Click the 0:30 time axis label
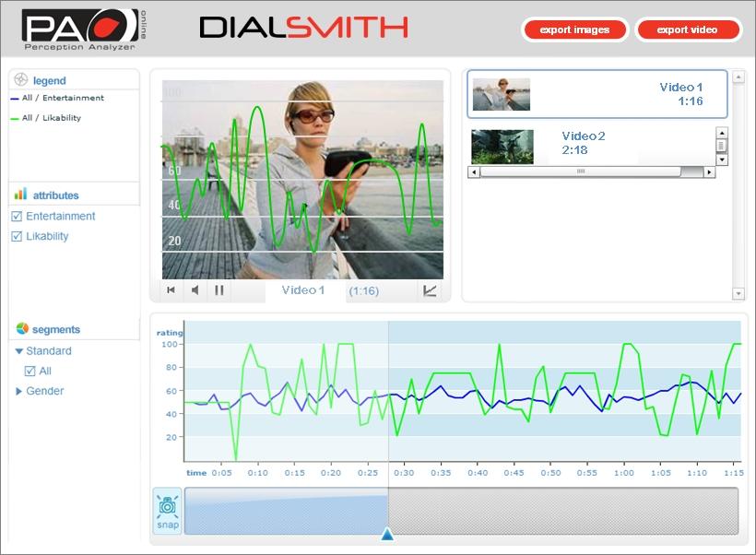Viewport: 756px width, 555px height. 404,473
